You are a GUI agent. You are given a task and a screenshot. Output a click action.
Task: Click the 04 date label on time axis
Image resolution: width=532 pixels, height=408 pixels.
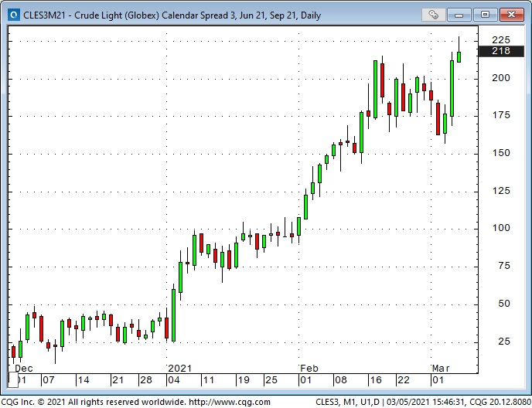tap(174, 380)
